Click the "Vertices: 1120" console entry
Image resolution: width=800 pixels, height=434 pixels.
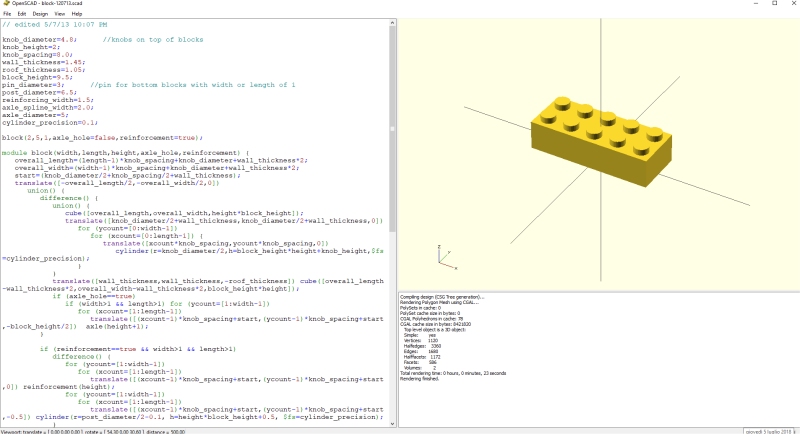421,340
